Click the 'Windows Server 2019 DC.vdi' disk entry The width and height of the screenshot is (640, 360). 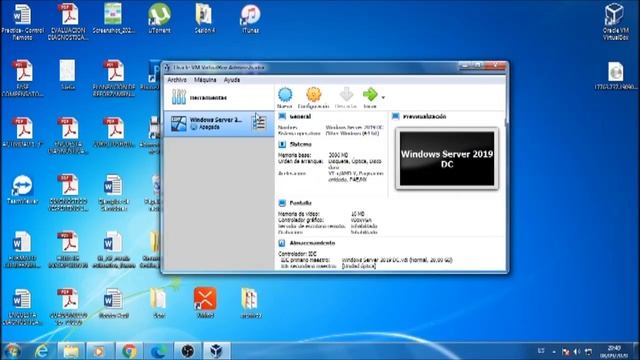[397, 260]
